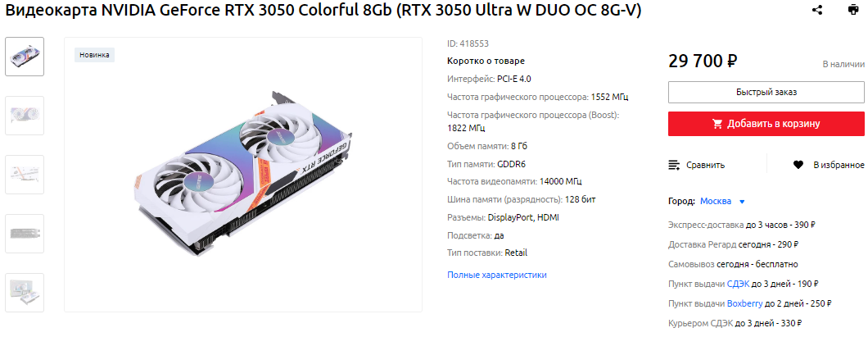868x337 pixels.
Task: Click the heart favorites icon
Action: pyautogui.click(x=798, y=165)
